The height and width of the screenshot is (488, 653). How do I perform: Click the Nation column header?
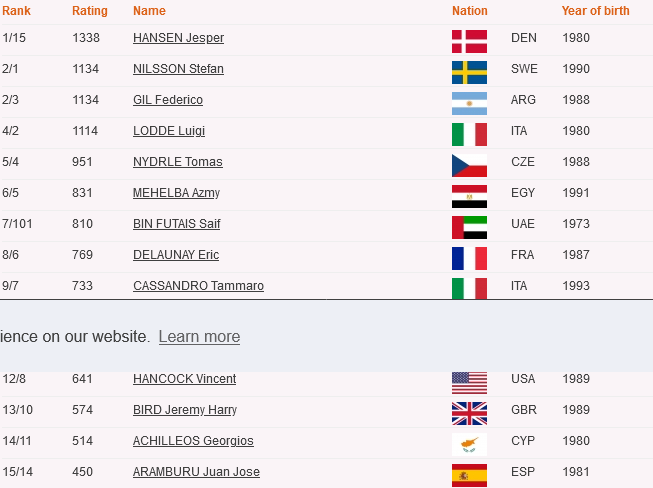click(470, 11)
